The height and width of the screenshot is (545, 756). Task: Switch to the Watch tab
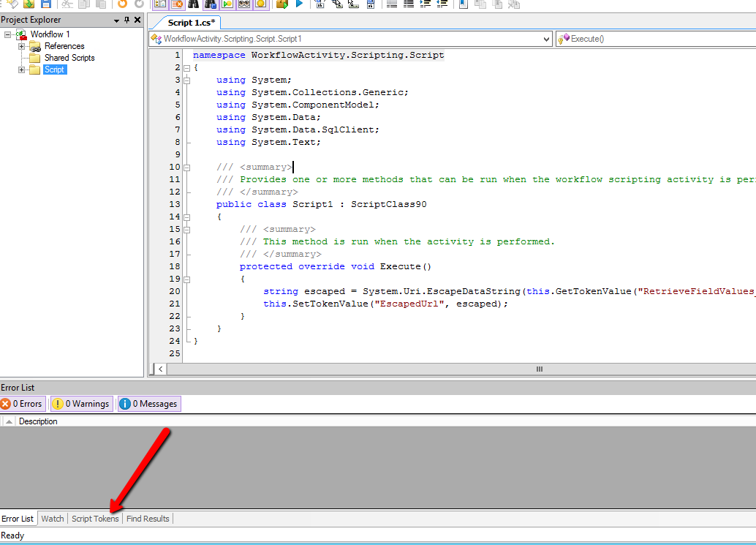[53, 519]
